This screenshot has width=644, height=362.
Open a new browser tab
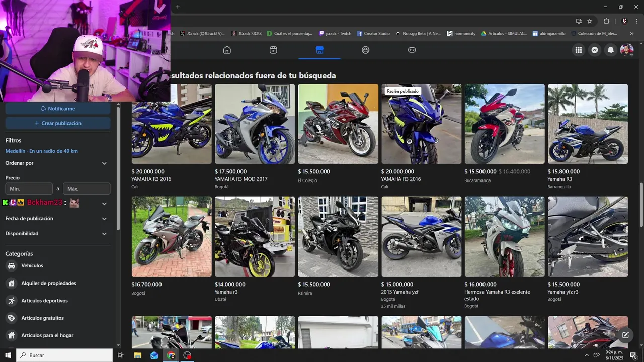click(x=178, y=7)
